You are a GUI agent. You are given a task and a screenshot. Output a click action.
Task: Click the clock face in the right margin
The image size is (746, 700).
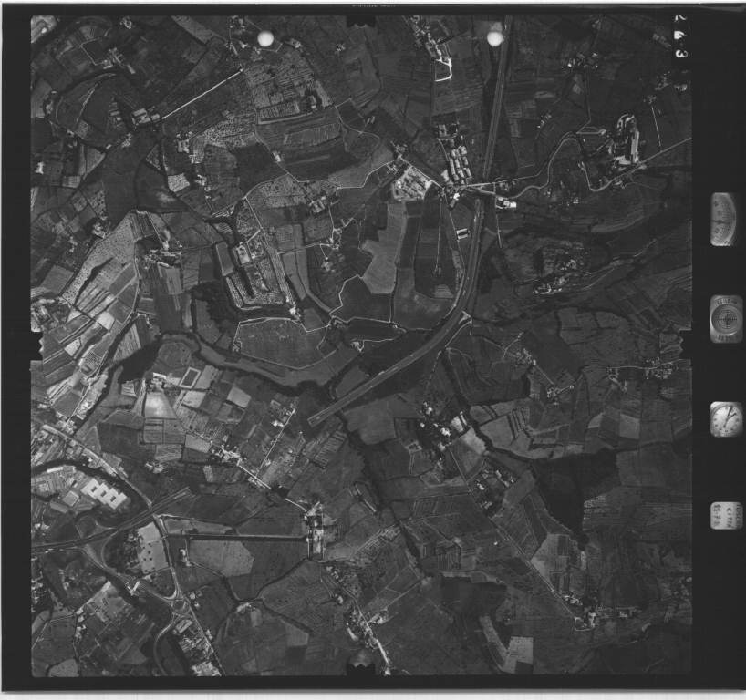click(x=726, y=418)
